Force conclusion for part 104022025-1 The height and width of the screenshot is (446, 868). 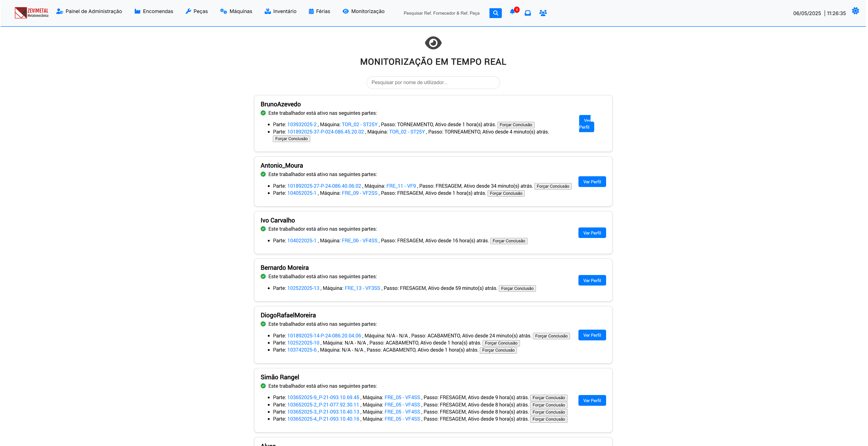click(509, 241)
